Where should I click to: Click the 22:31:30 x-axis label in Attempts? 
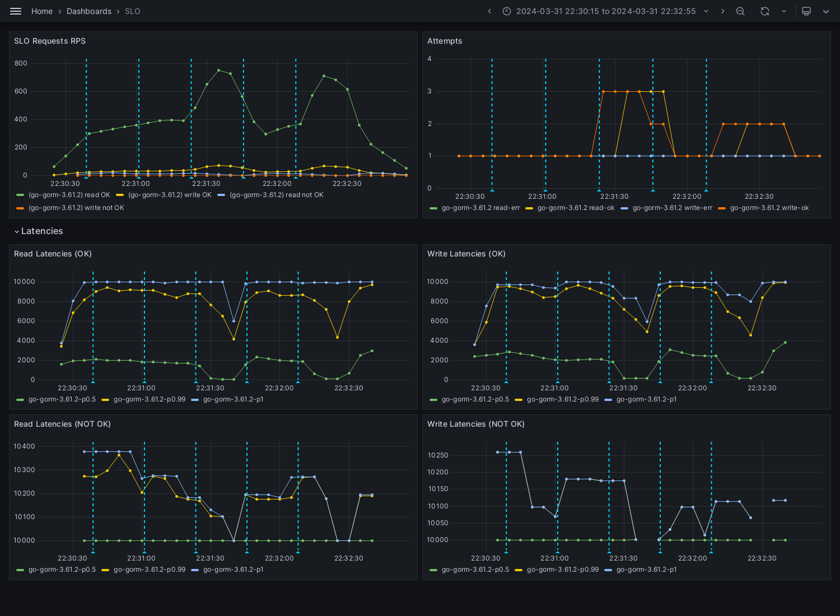(x=614, y=197)
